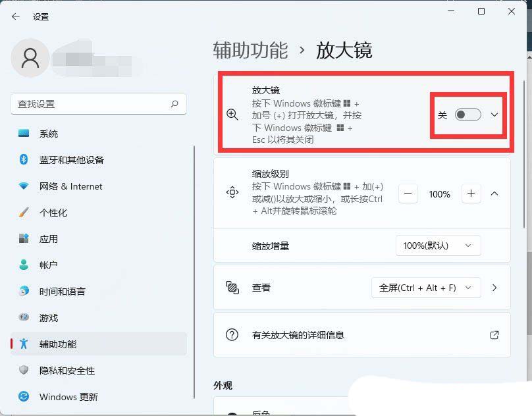Open the 缩放增量 100%(默认) dropdown
The image size is (532, 416).
tap(438, 246)
